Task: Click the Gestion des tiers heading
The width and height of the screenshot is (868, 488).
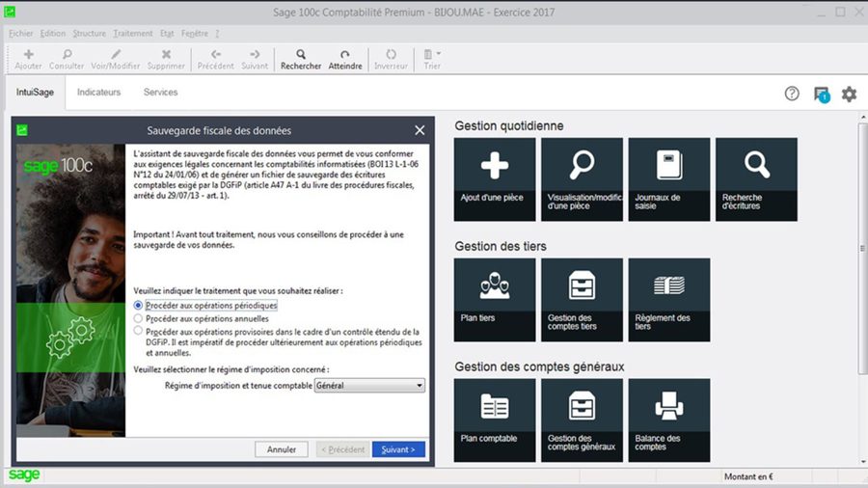Action: pyautogui.click(x=501, y=246)
